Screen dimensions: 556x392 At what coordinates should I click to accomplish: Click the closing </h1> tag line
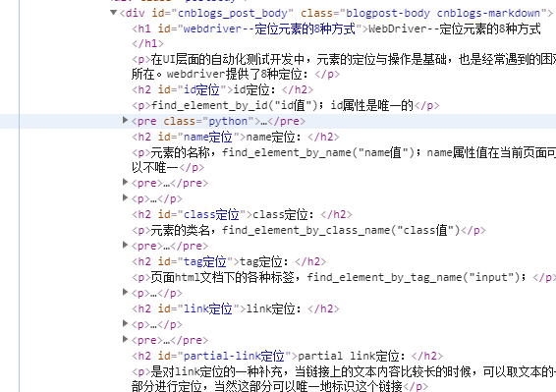click(148, 43)
